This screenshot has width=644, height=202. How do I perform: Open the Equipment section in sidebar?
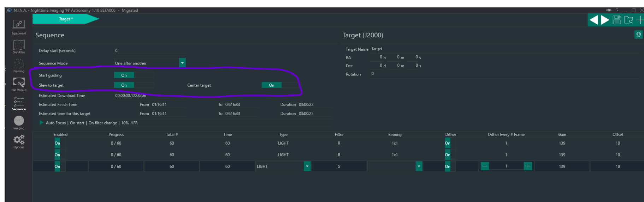(19, 27)
